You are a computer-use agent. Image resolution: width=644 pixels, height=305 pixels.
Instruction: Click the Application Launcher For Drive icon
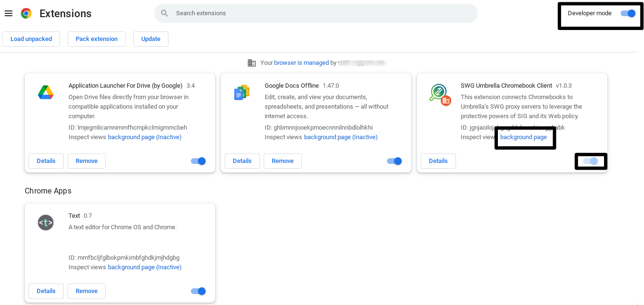[x=46, y=92]
